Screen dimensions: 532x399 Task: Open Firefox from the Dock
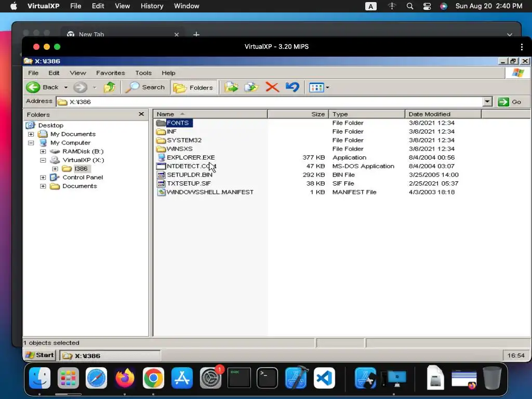coord(125,378)
